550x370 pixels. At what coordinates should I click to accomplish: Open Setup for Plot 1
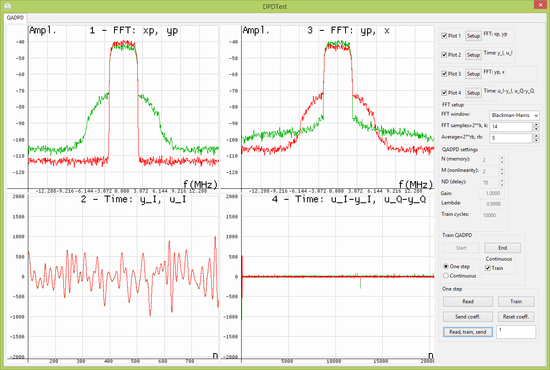point(473,36)
